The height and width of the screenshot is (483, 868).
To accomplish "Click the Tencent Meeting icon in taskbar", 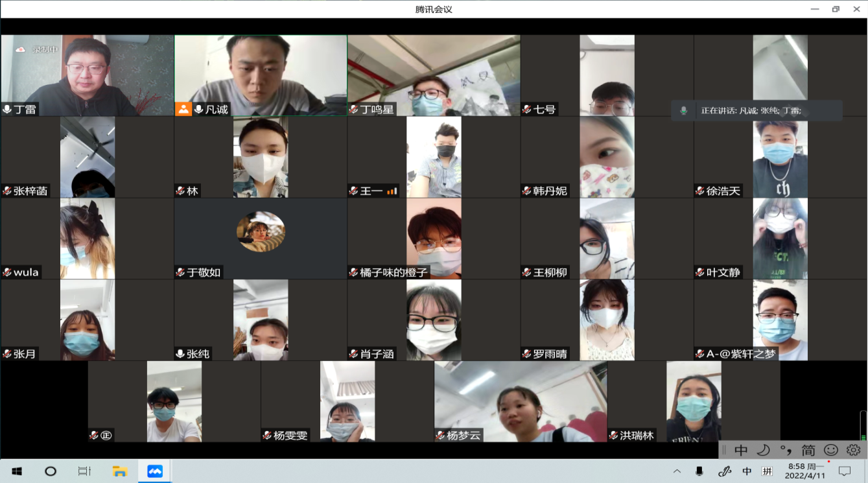I will pyautogui.click(x=155, y=471).
